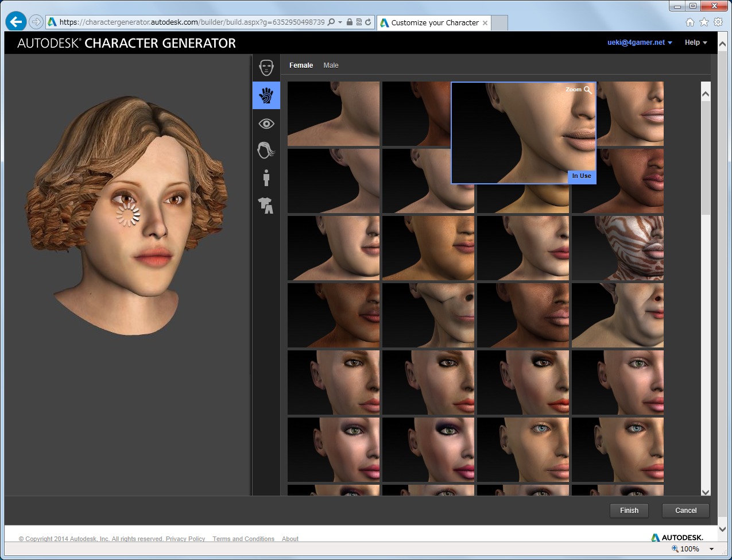Expand the ueki@4gamer.net account dropdown
732x560 pixels.
click(640, 43)
